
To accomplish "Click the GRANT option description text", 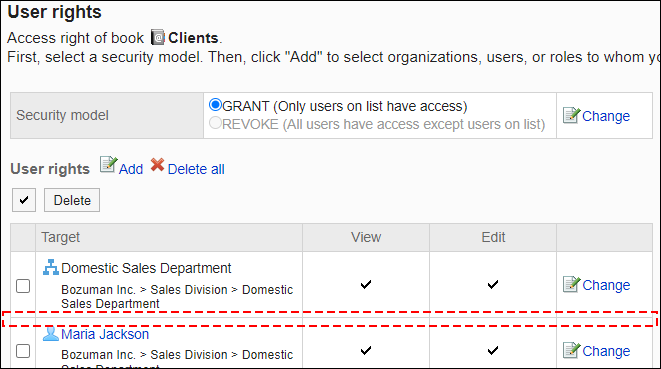I will click(x=345, y=106).
